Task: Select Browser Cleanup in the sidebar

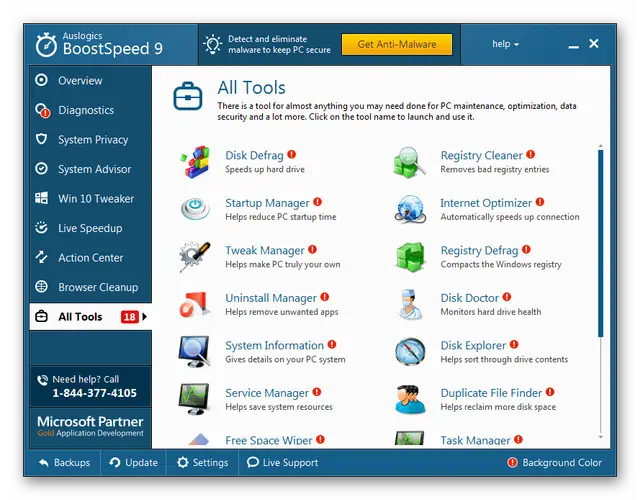Action: tap(91, 287)
